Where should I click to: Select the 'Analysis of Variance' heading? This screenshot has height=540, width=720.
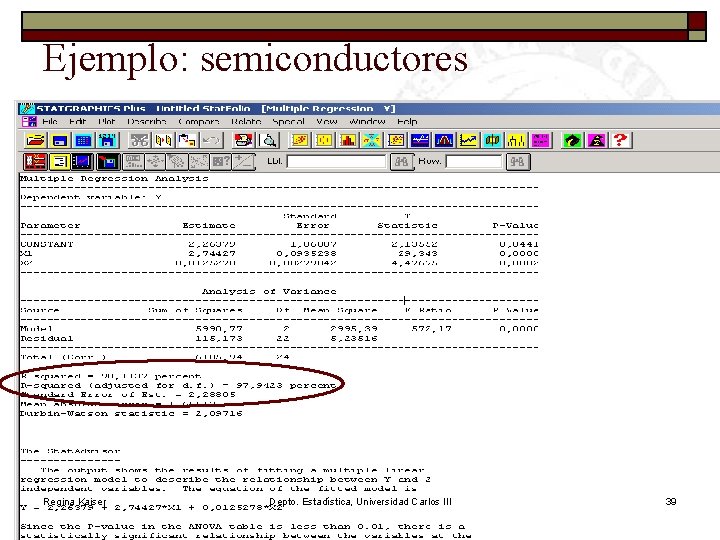(269, 292)
